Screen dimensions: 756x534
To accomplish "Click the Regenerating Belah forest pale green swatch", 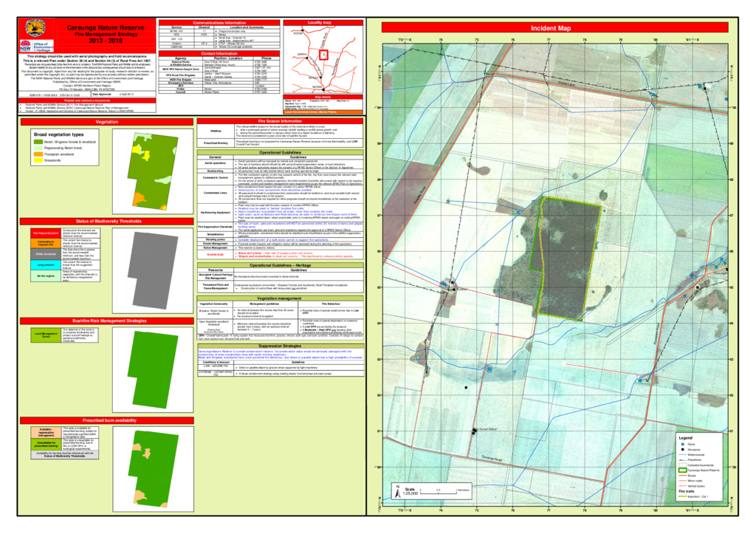I will (x=38, y=148).
